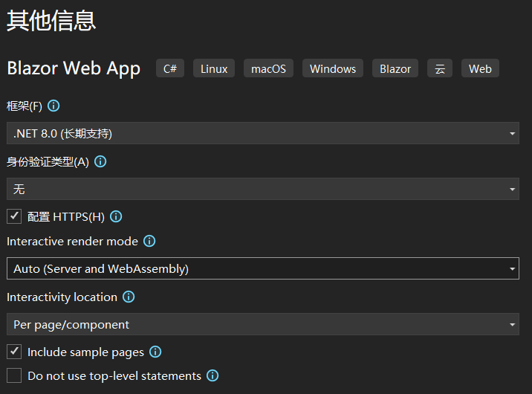Enable Do not use top-level statements
This screenshot has height=394, width=532.
click(x=14, y=375)
